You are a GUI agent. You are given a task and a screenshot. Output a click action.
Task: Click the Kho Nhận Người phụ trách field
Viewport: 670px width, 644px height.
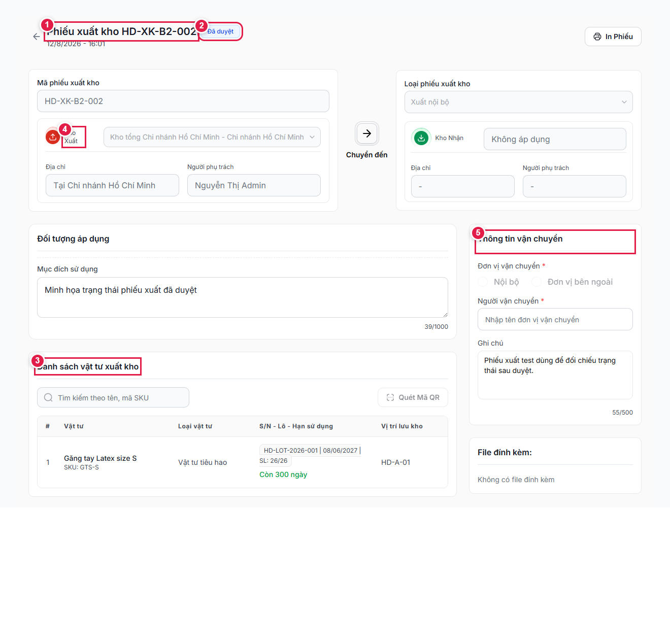click(x=575, y=186)
